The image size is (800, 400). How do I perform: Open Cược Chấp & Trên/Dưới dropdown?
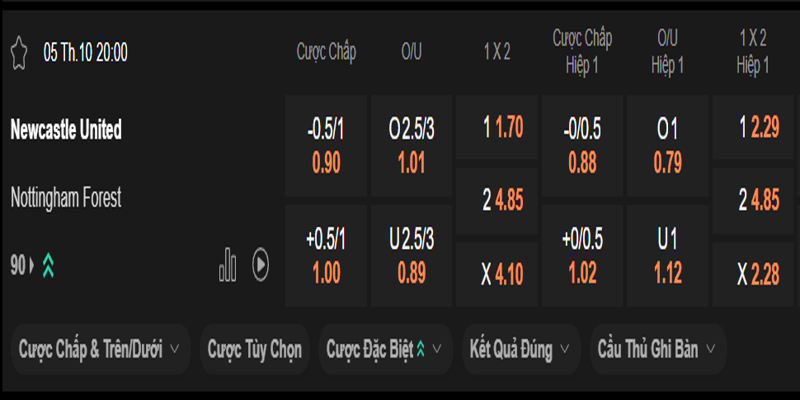[x=100, y=349]
